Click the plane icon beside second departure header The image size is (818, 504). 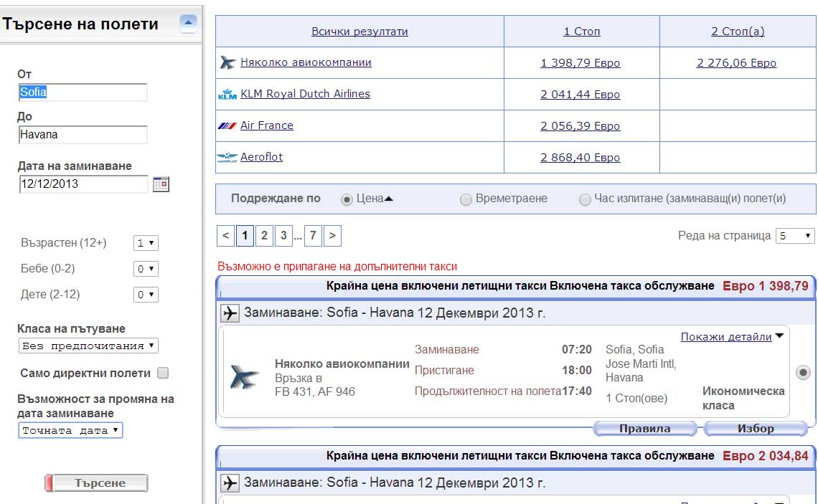[x=230, y=483]
